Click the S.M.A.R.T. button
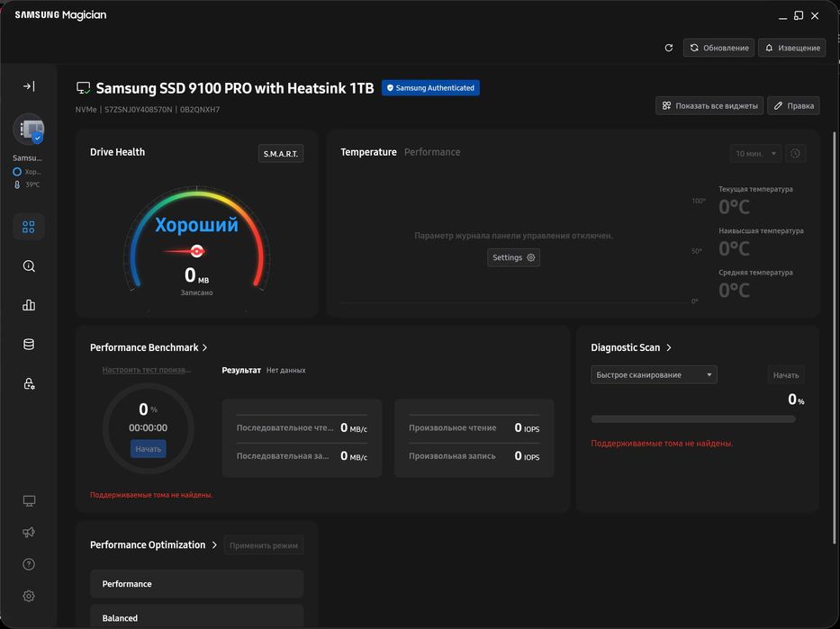This screenshot has width=840, height=629. click(281, 154)
